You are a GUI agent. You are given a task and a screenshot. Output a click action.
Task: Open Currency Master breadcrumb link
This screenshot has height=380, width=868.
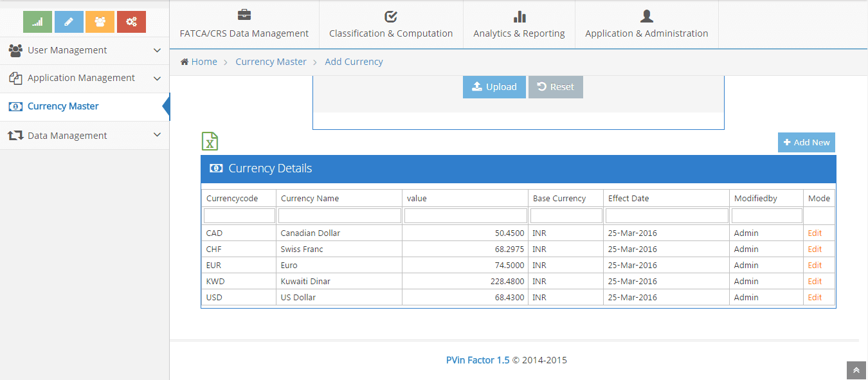[x=271, y=62]
